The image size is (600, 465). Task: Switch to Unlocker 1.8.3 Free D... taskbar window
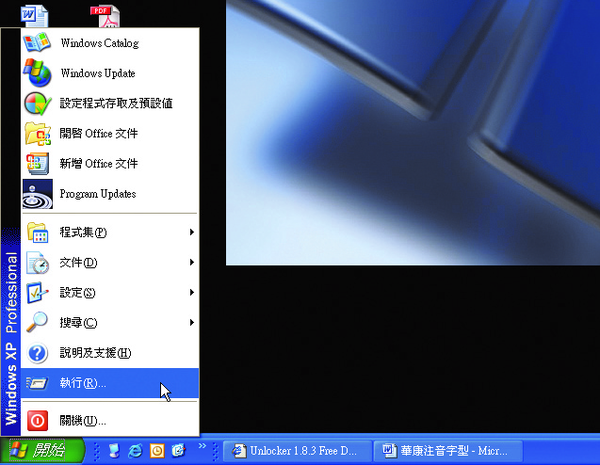click(x=297, y=450)
